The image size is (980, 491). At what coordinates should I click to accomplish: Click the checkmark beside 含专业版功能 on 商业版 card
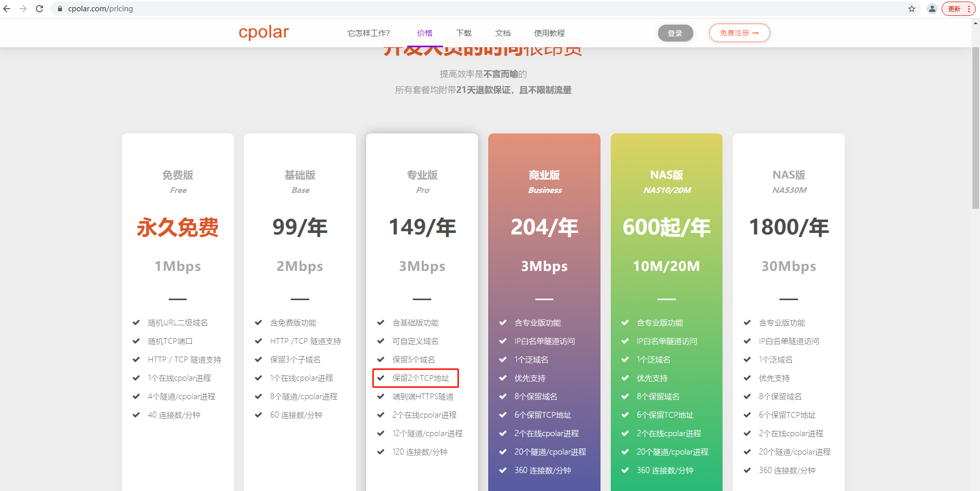tap(503, 322)
